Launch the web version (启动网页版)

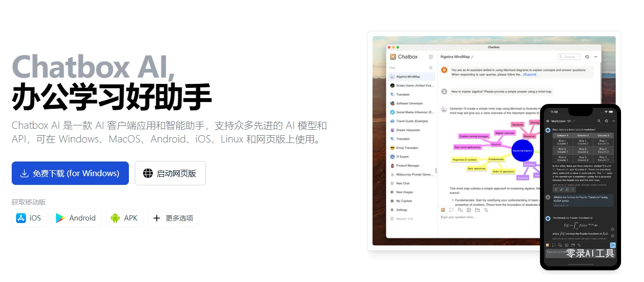click(170, 173)
